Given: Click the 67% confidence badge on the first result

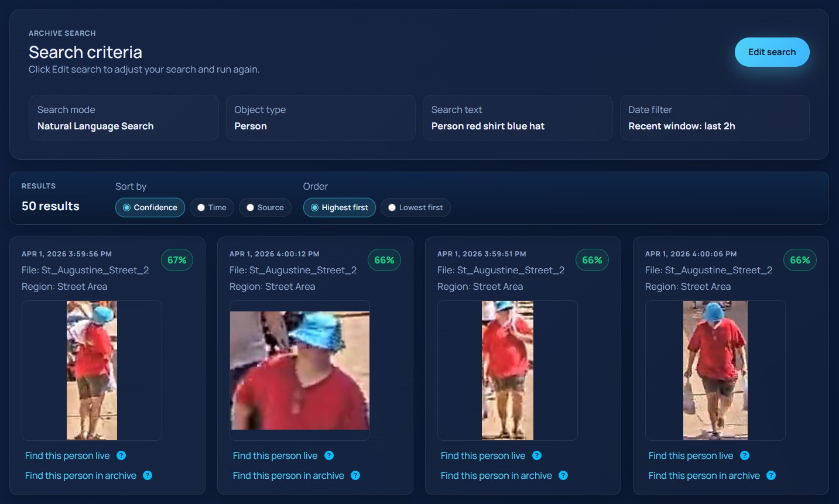Looking at the screenshot, I should [x=177, y=260].
